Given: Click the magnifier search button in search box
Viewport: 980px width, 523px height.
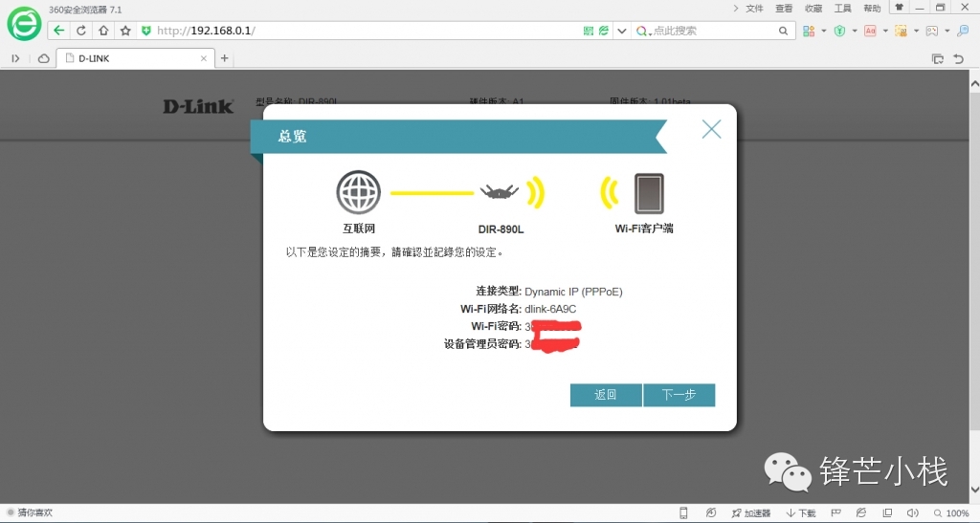Looking at the screenshot, I should point(783,31).
